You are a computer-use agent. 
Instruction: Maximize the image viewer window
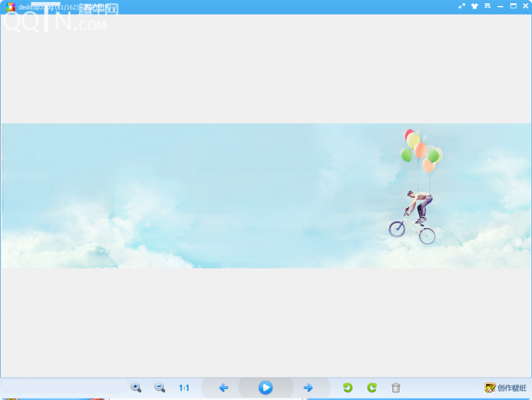point(513,6)
